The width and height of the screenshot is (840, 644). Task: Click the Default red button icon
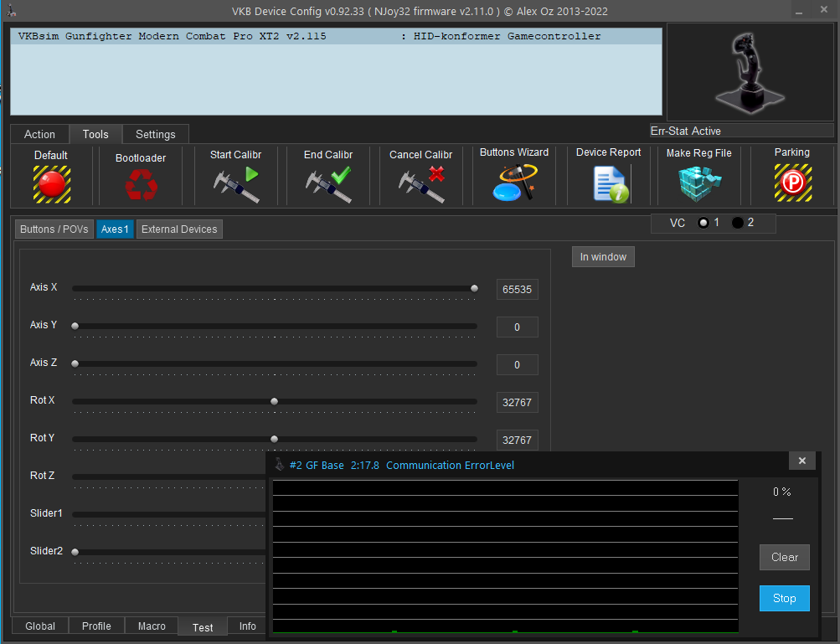coord(51,184)
